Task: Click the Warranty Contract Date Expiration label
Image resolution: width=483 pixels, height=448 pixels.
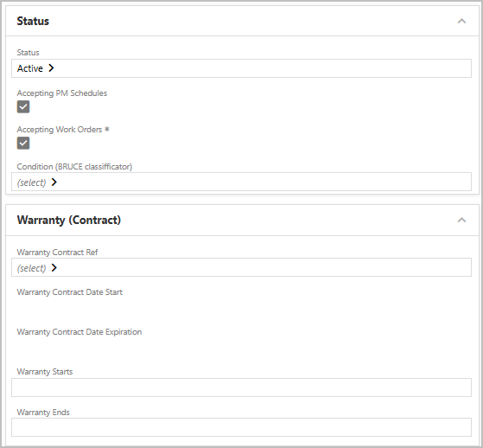Action: pyautogui.click(x=79, y=332)
